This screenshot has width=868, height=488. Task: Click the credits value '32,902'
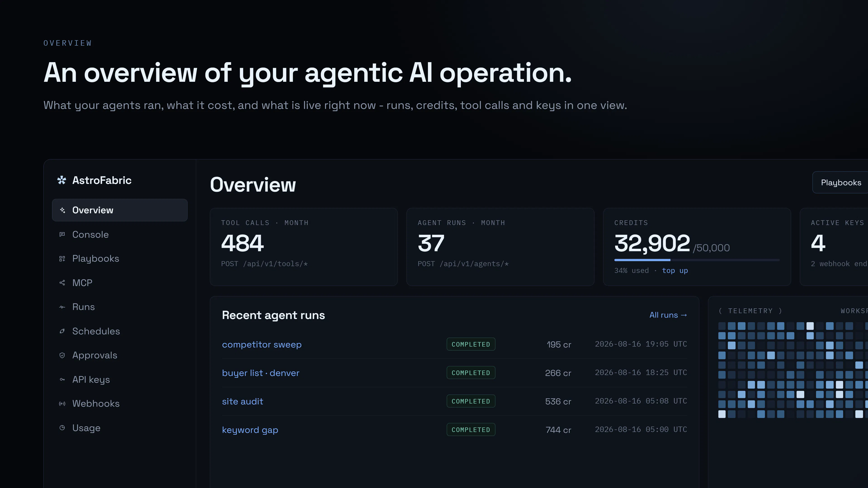(652, 244)
